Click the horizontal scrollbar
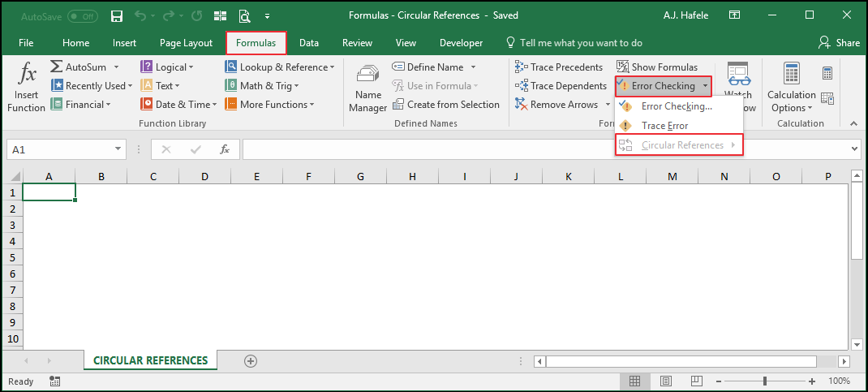The image size is (868, 392). (681, 361)
